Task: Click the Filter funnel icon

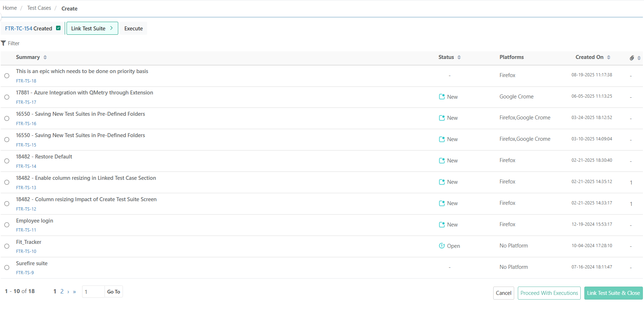Action: 4,43
